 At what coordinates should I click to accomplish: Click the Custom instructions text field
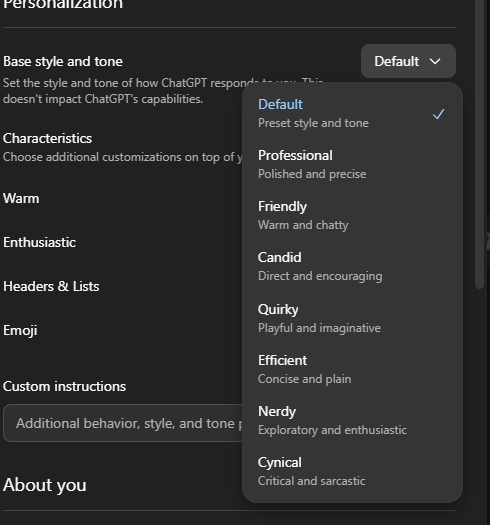pyautogui.click(x=123, y=423)
